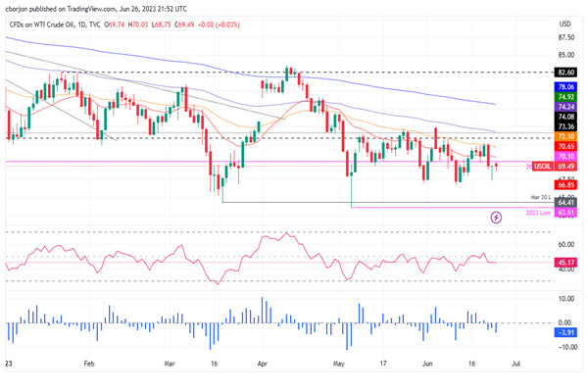Click the 85.00 price axis value

point(565,55)
